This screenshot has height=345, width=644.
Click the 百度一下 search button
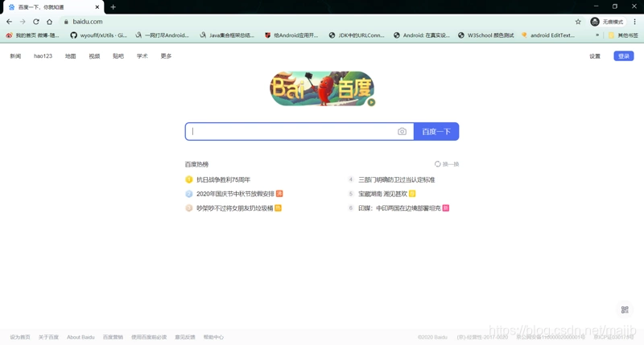point(436,131)
